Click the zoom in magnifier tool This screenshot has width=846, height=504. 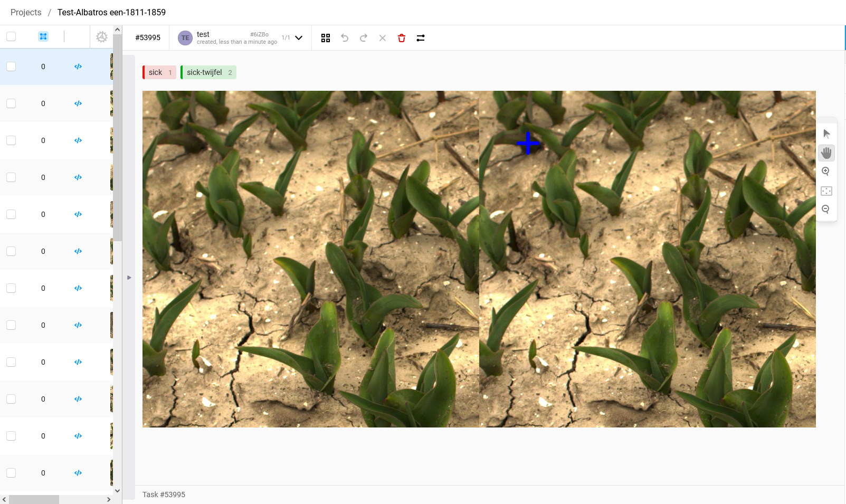pyautogui.click(x=826, y=172)
